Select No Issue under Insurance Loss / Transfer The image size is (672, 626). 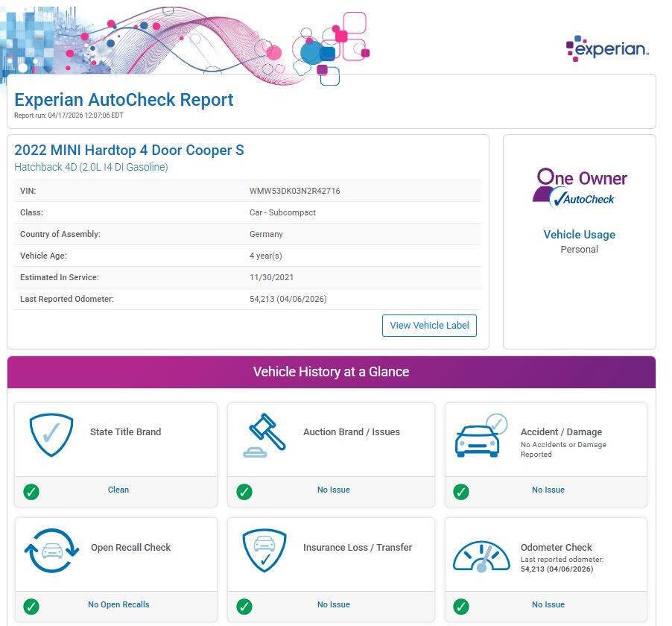tap(333, 605)
